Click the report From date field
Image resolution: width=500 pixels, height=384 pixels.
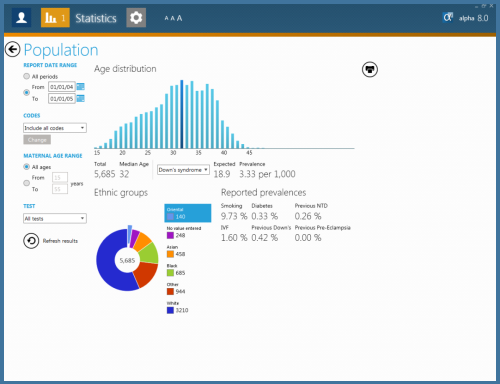coord(62,87)
